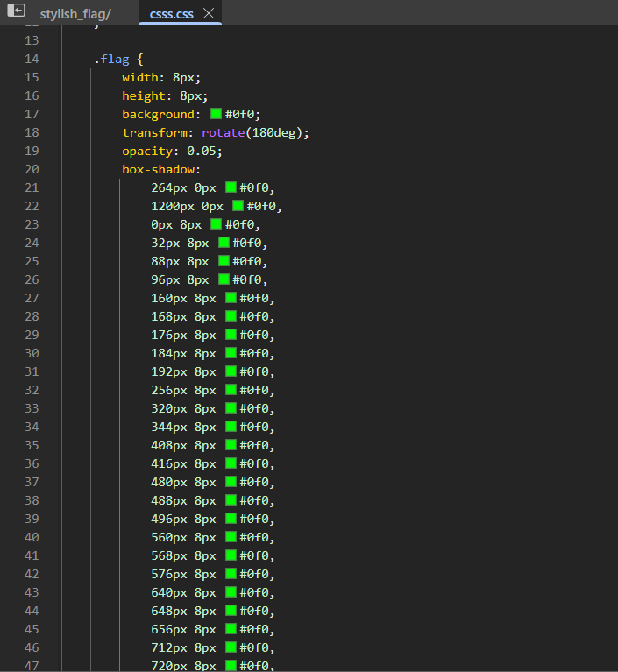Viewport: 618px width, 672px height.
Task: Close the csss.css tab
Action: (x=209, y=14)
